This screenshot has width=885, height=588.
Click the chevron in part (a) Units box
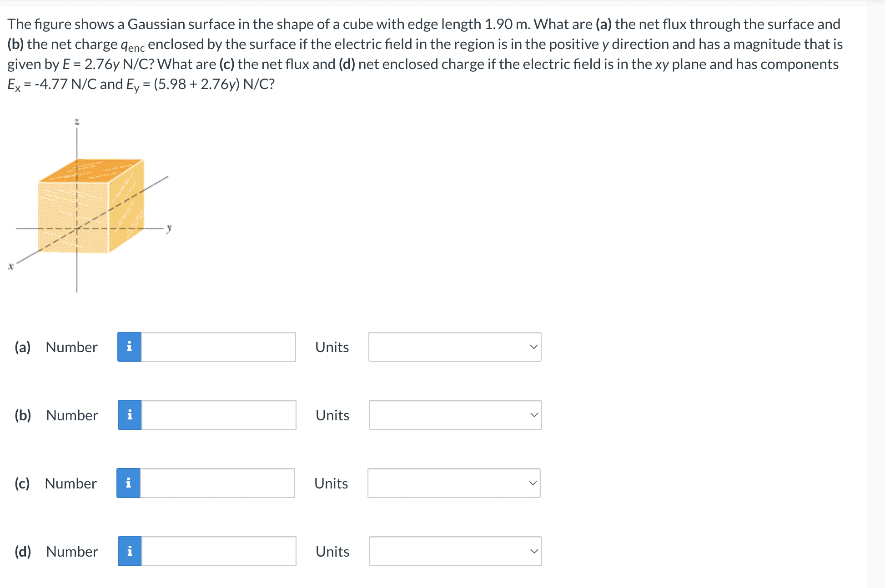click(x=533, y=347)
